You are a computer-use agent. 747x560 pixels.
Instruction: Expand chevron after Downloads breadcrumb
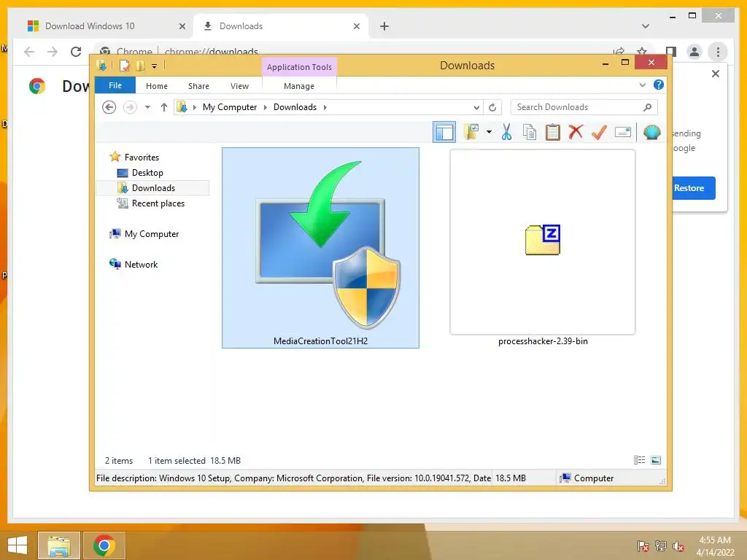point(325,107)
